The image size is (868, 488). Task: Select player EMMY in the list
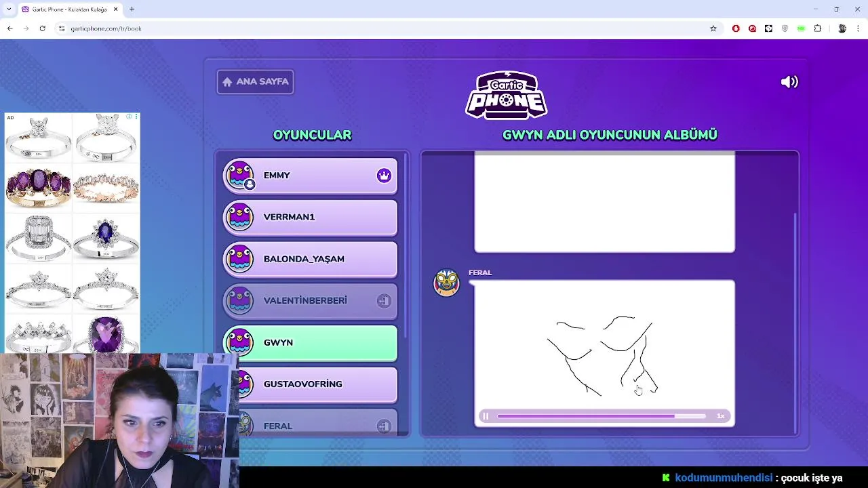tap(311, 176)
